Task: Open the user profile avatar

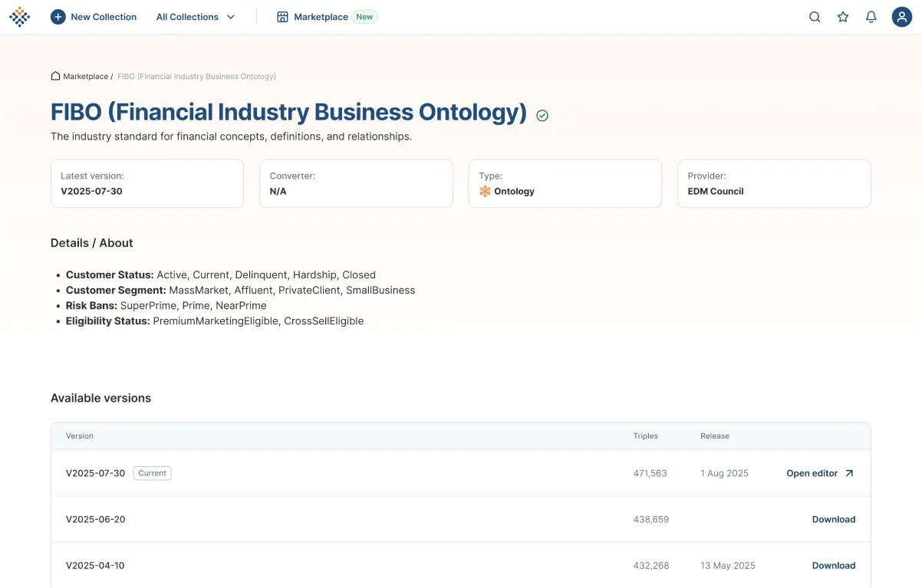Action: (901, 17)
